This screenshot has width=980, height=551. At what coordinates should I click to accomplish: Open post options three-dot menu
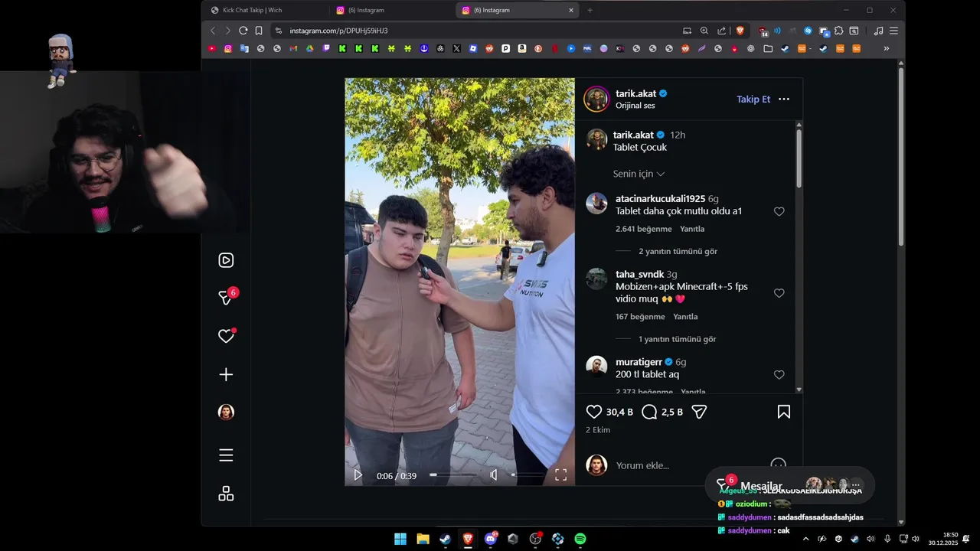click(x=784, y=99)
